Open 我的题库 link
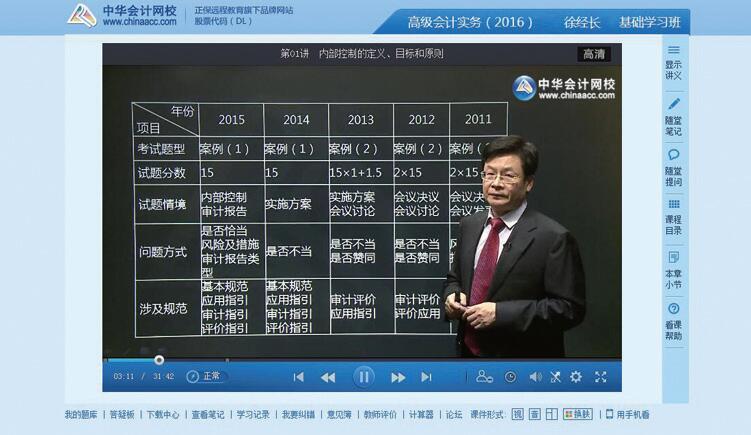 [81, 414]
